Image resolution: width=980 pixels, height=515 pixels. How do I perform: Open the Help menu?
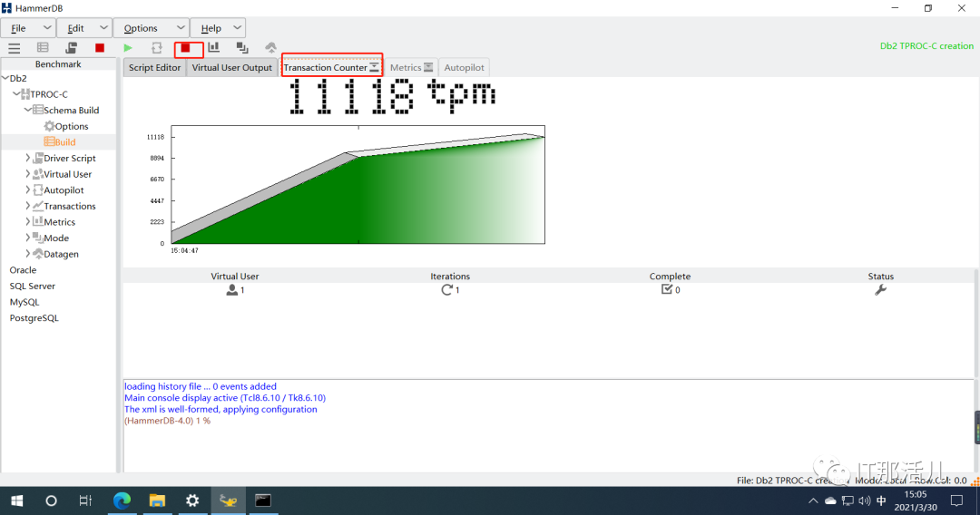(218, 28)
